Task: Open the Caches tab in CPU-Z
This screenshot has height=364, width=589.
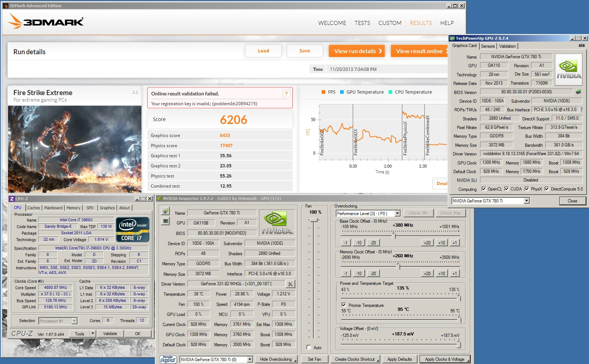Action: point(34,208)
